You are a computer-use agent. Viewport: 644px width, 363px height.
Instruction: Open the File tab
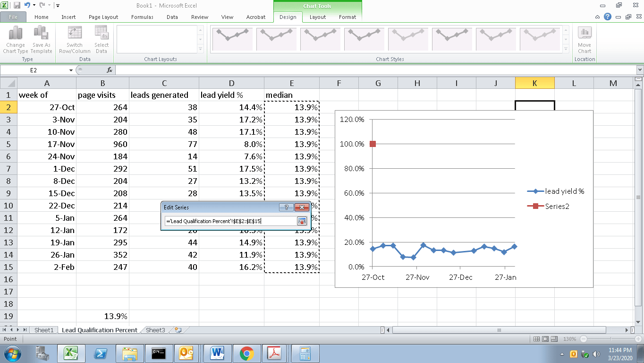click(x=13, y=17)
